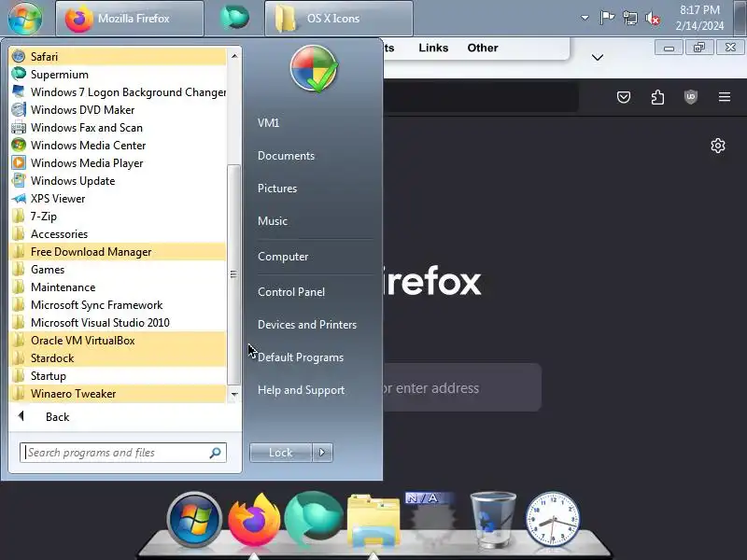
Task: Open Windows Fax and Scan
Action: tap(118, 128)
